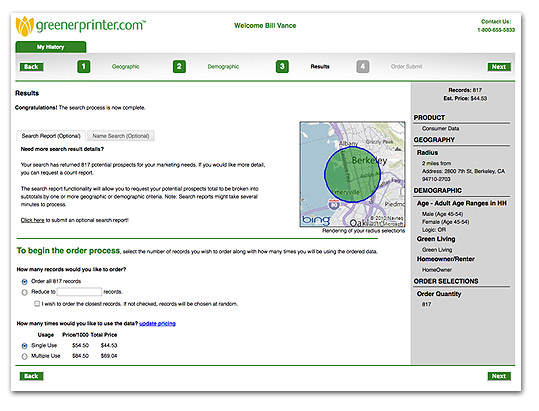Focus the Reduce to records input field

79,292
